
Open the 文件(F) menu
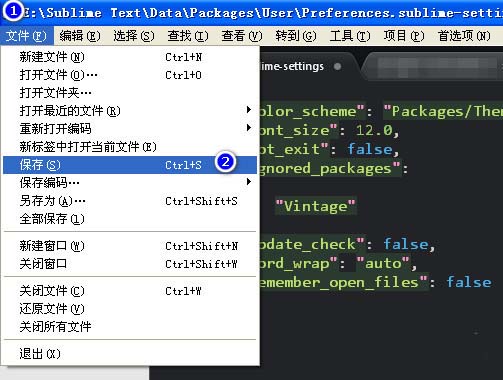tap(26, 36)
